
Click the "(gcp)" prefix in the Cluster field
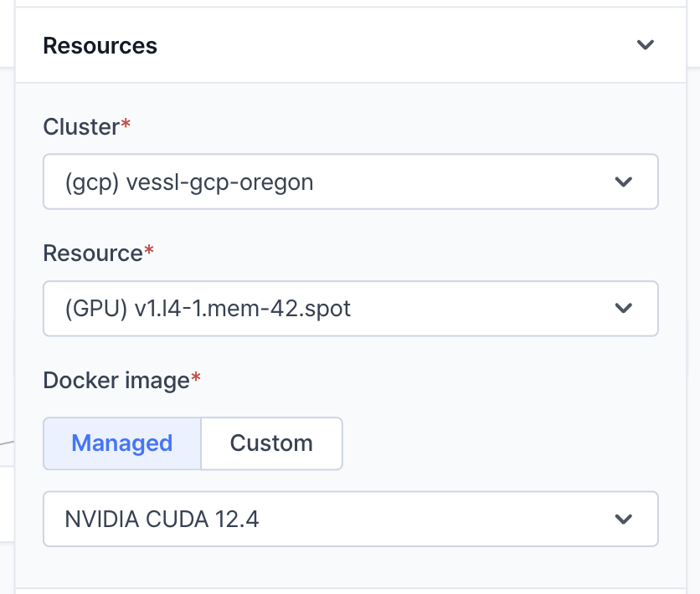(92, 182)
